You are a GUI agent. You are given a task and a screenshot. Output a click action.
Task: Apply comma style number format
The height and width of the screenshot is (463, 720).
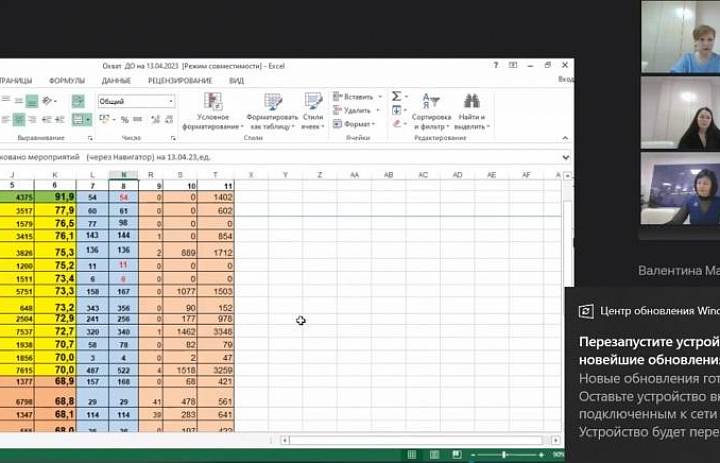tap(137, 119)
